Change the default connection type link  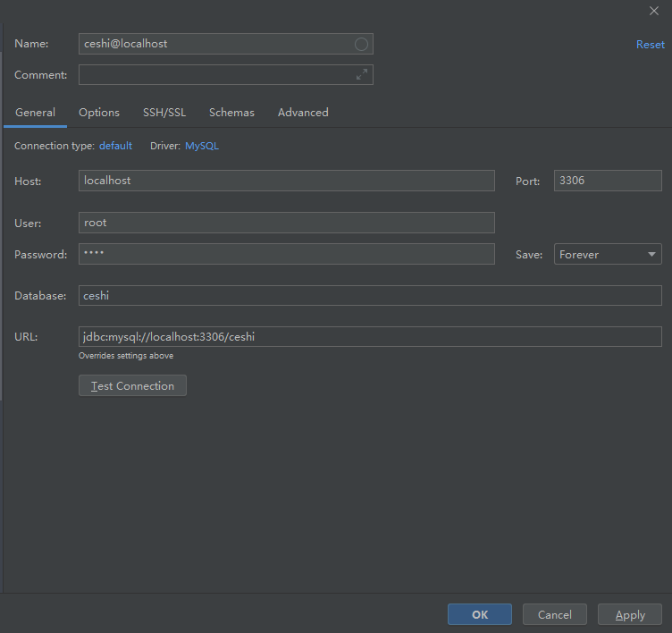[115, 146]
